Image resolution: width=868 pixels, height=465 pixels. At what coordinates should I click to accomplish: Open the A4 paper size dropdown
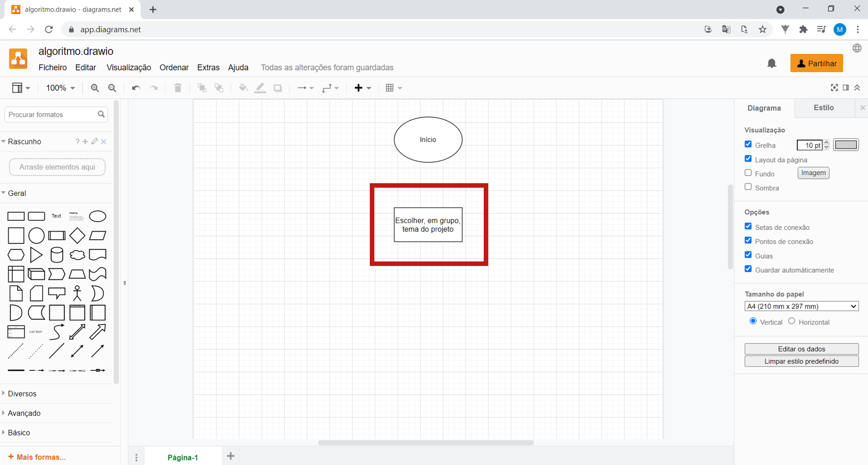tap(801, 306)
